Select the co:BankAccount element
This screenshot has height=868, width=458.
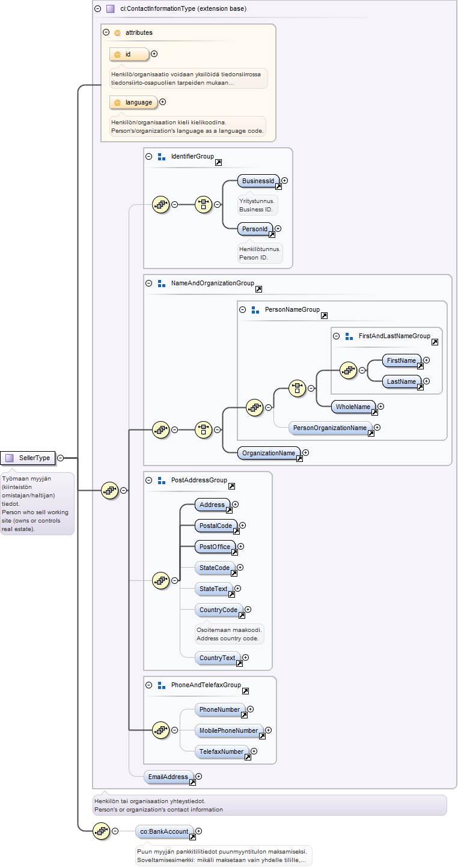(164, 831)
